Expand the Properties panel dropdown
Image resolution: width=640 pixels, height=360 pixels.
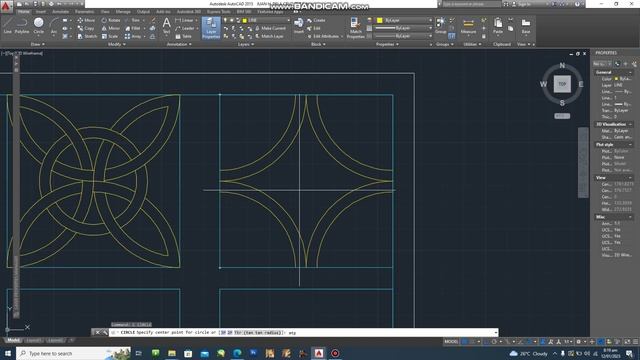387,44
